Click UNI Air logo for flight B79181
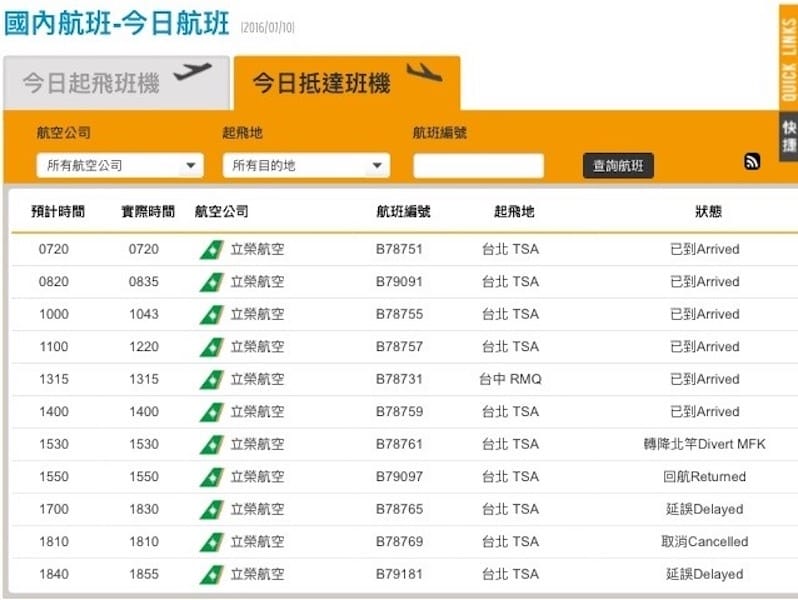 click(210, 575)
